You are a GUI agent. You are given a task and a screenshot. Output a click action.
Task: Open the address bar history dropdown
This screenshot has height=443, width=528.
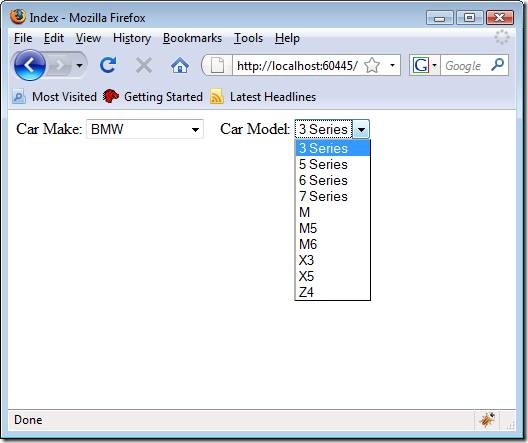pos(392,65)
